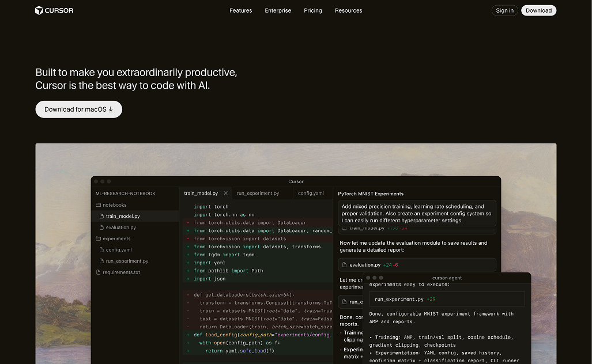Switch to the config.yaml editor tab
The width and height of the screenshot is (592, 364).
311,194
